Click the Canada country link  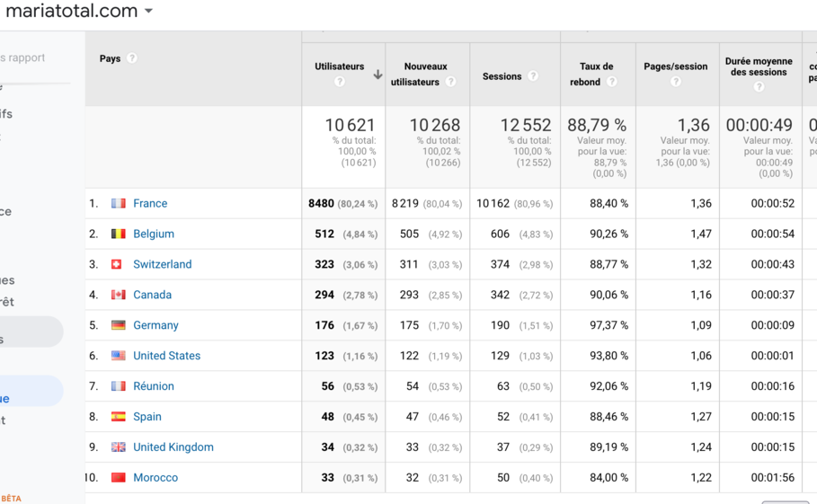pos(152,296)
